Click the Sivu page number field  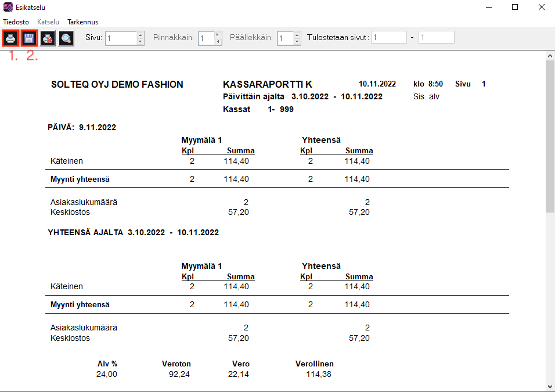pyautogui.click(x=121, y=38)
